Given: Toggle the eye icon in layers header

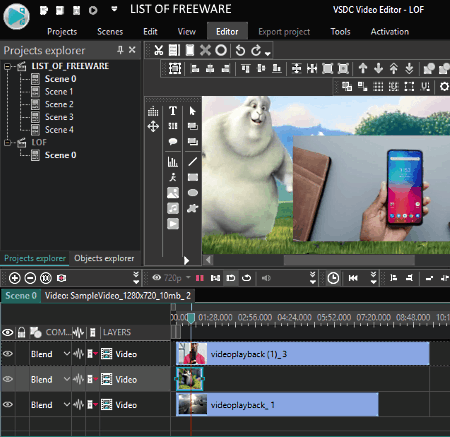Looking at the screenshot, I should click(8, 332).
